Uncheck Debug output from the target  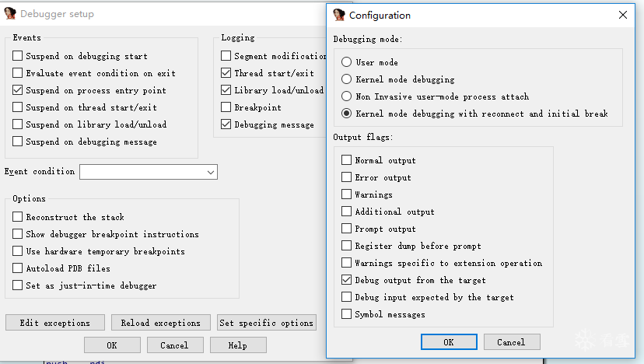[x=347, y=280]
